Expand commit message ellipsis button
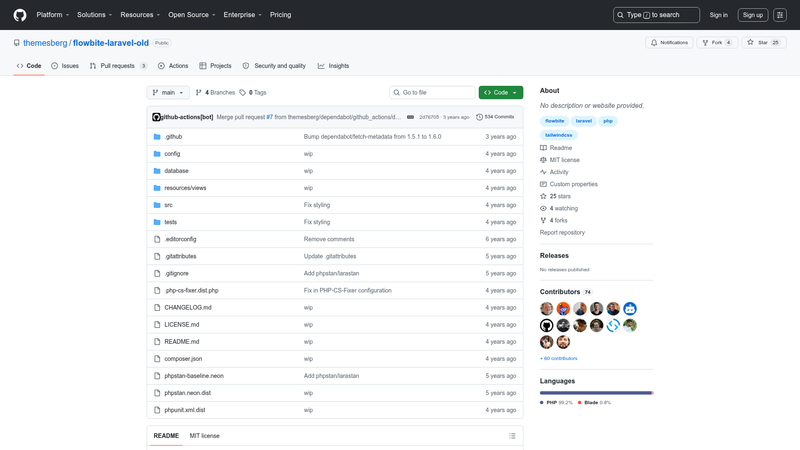 click(x=410, y=117)
